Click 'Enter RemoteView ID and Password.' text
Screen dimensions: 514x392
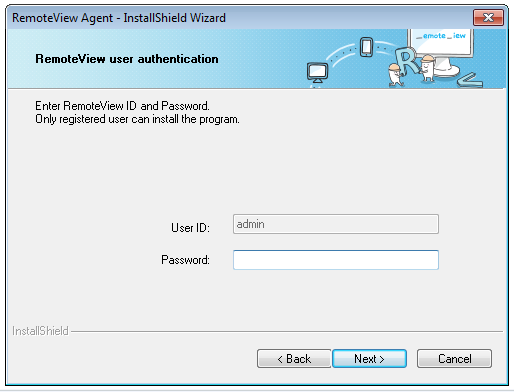(122, 106)
